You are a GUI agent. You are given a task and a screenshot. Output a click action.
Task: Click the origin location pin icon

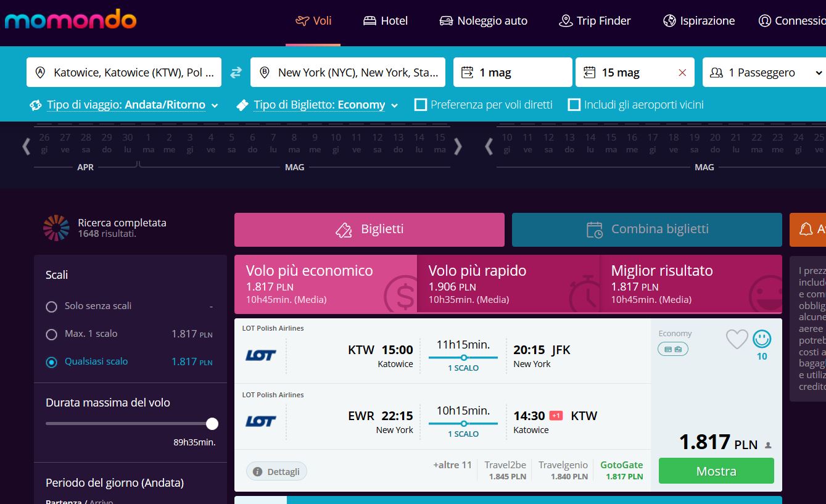point(41,73)
